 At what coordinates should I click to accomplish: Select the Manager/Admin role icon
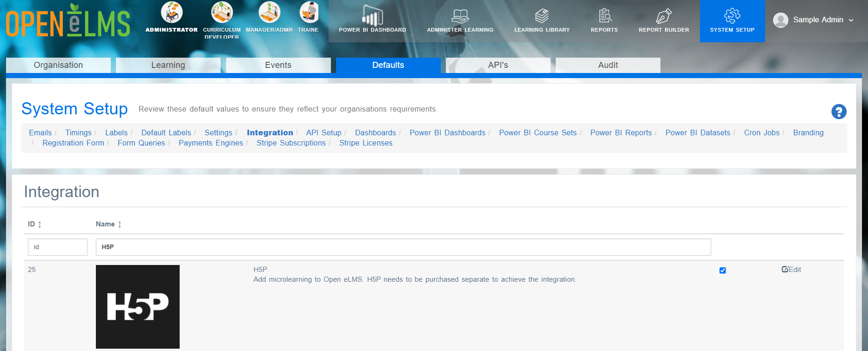(269, 12)
